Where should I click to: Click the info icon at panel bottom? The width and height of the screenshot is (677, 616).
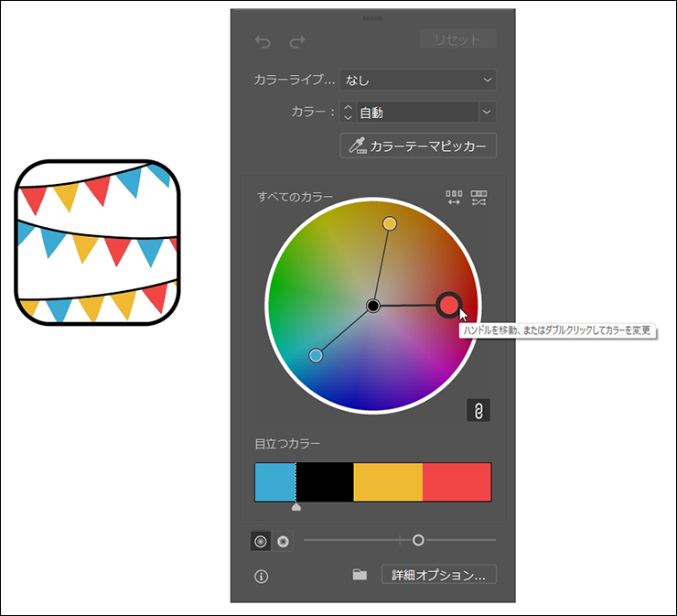(262, 576)
